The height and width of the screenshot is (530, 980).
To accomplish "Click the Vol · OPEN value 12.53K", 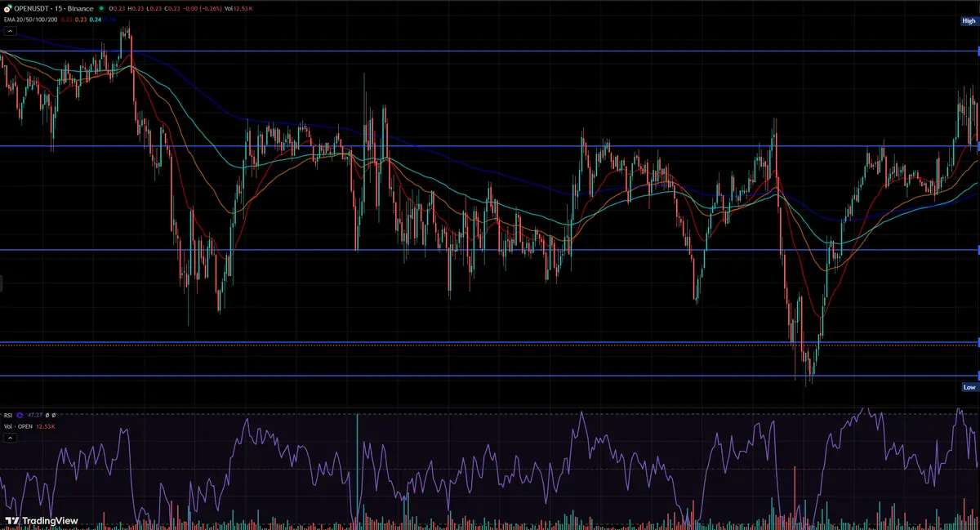I will (x=46, y=426).
